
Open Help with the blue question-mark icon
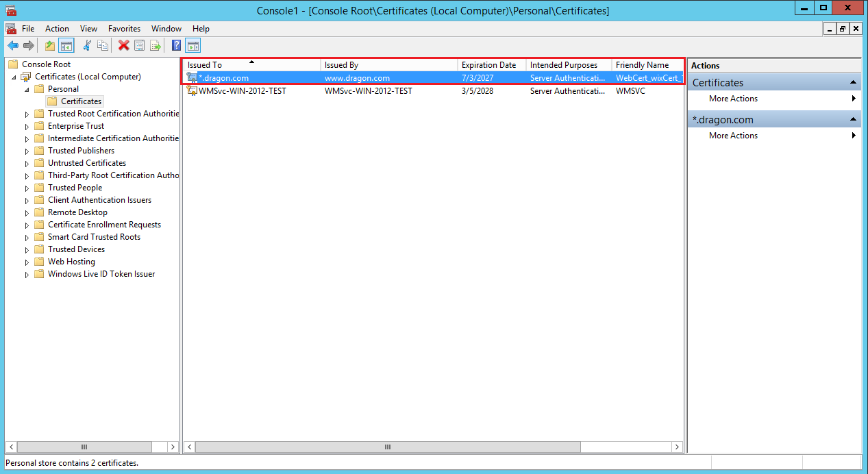[x=177, y=45]
